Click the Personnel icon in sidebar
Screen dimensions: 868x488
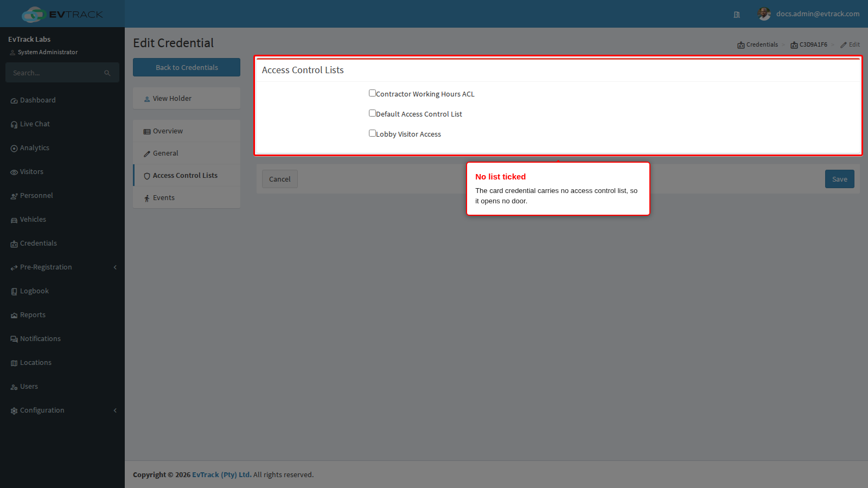14,196
